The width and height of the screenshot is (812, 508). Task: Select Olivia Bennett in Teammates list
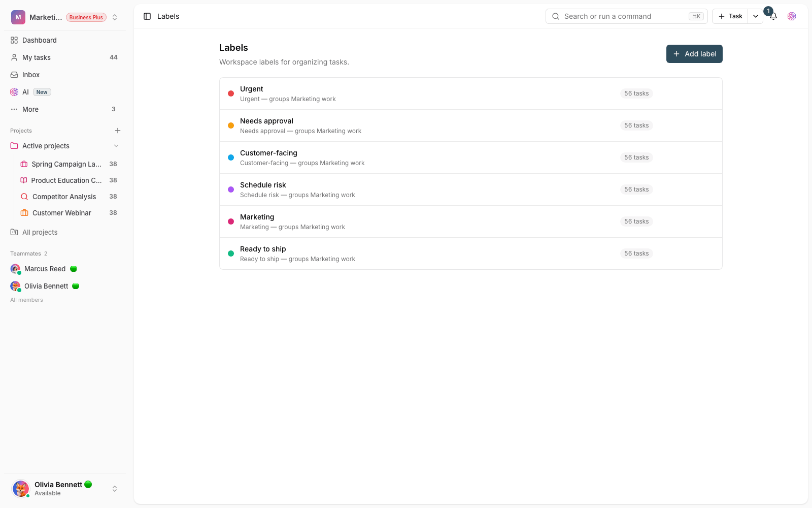coord(46,286)
